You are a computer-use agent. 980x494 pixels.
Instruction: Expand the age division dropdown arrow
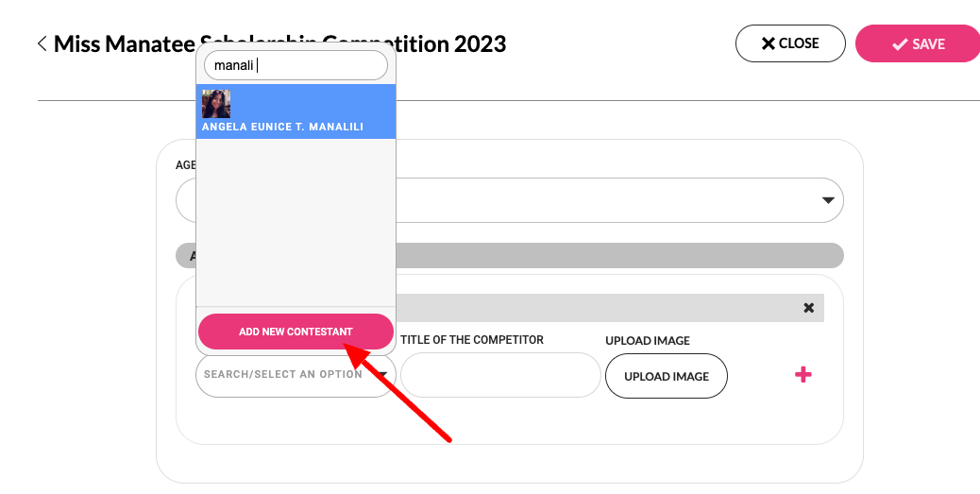[x=828, y=200]
